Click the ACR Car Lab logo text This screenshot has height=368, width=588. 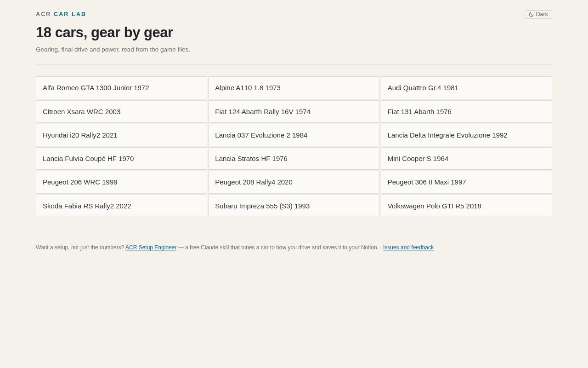[61, 14]
